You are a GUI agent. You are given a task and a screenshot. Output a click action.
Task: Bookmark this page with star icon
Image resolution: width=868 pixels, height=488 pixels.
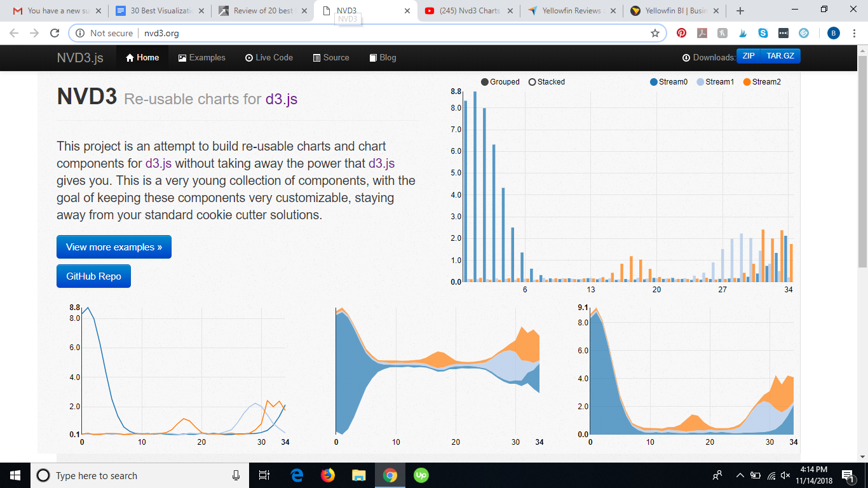(x=655, y=33)
